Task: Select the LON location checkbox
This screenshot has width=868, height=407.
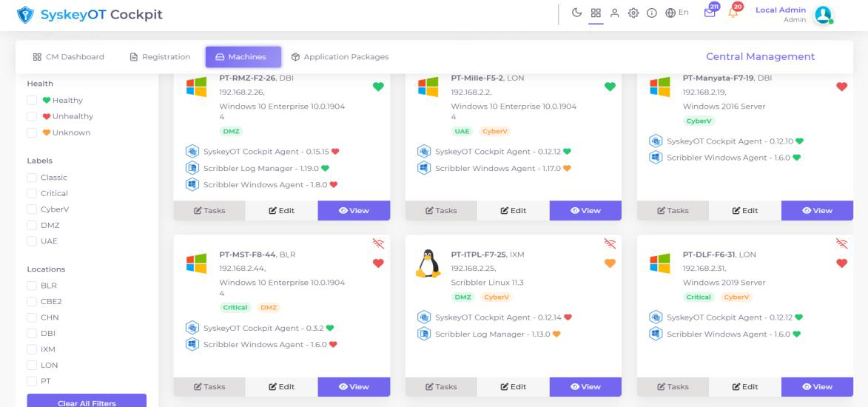Action: click(32, 365)
